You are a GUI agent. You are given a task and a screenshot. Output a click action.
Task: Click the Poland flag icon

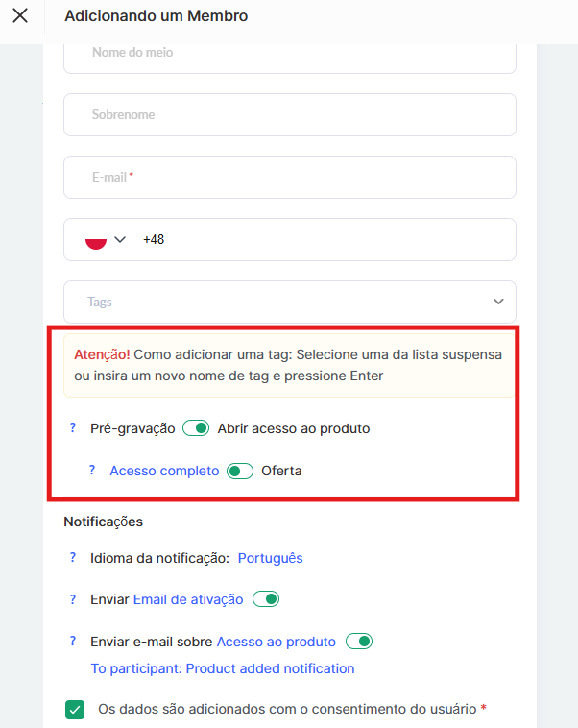tap(95, 240)
